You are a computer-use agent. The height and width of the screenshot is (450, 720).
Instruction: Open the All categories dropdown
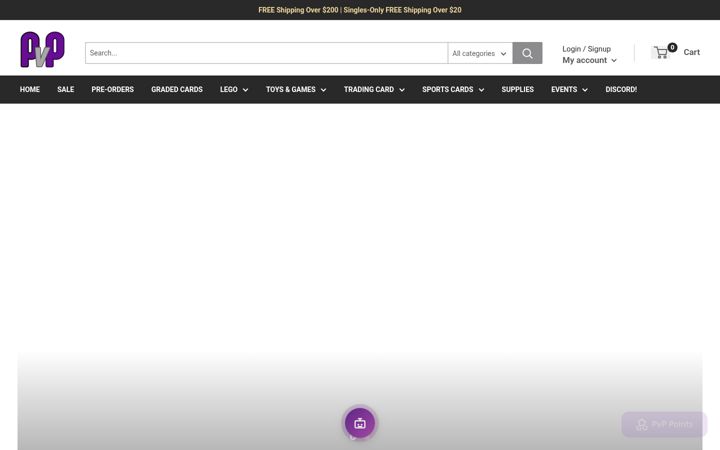pos(480,53)
